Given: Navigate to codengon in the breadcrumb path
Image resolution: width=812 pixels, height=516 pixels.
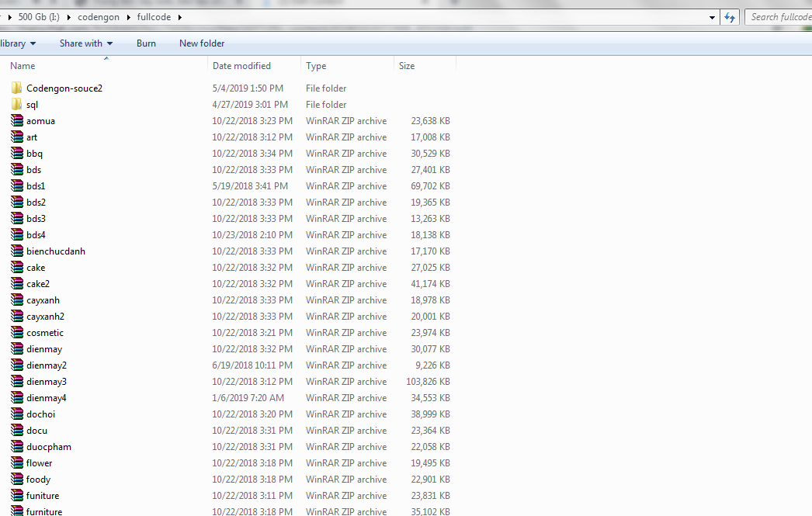Looking at the screenshot, I should [x=99, y=17].
